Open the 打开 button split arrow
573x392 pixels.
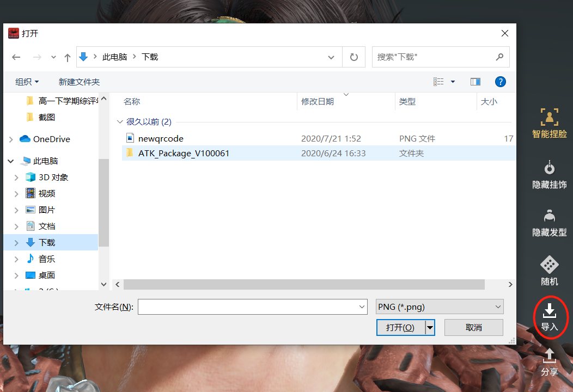[430, 327]
